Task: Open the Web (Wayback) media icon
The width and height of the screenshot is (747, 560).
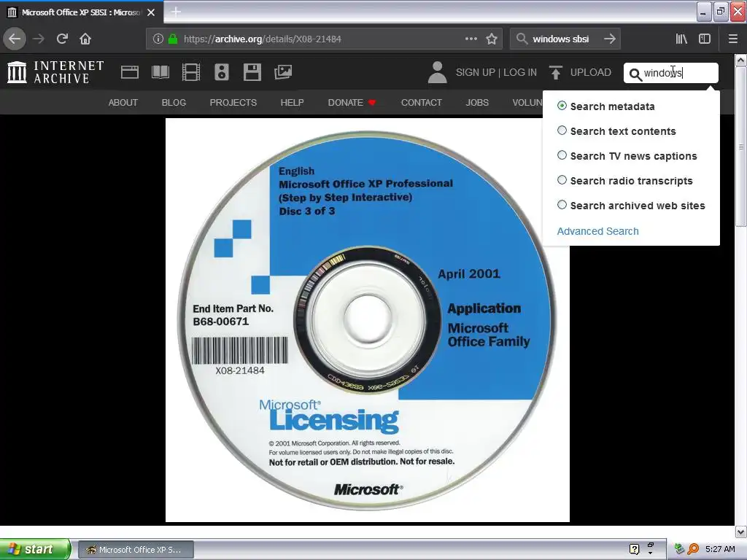Action: click(x=130, y=72)
